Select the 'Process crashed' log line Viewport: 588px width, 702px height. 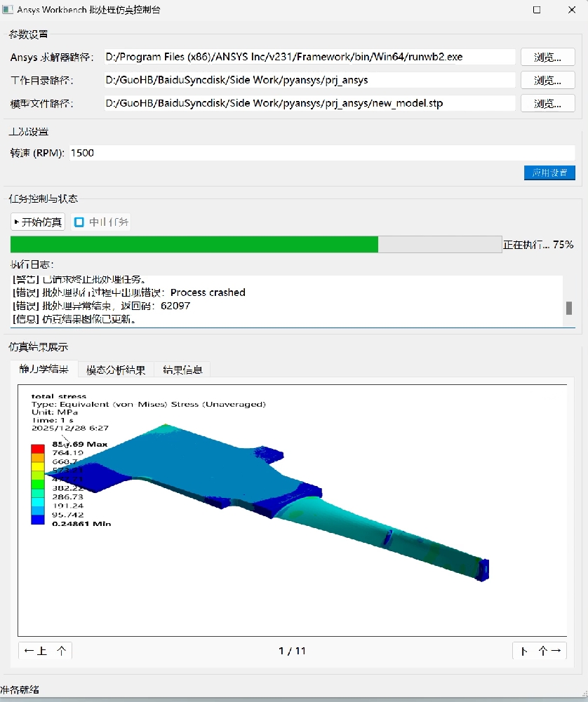click(129, 292)
